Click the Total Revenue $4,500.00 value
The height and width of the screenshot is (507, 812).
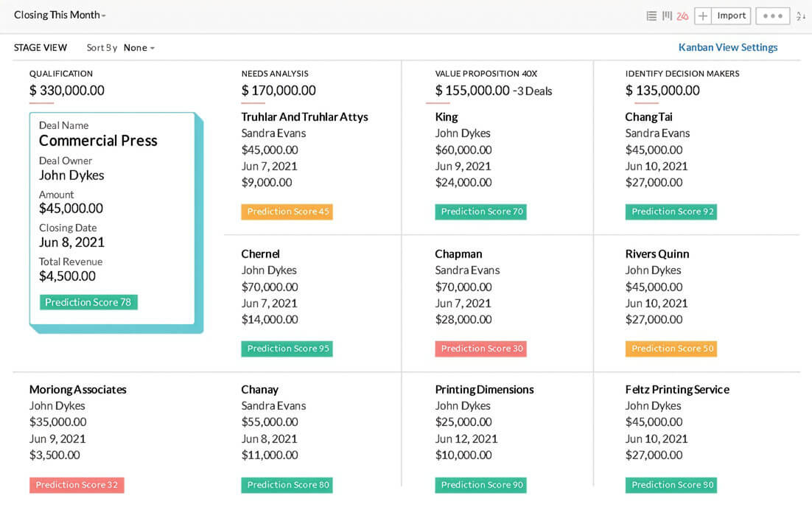click(67, 276)
